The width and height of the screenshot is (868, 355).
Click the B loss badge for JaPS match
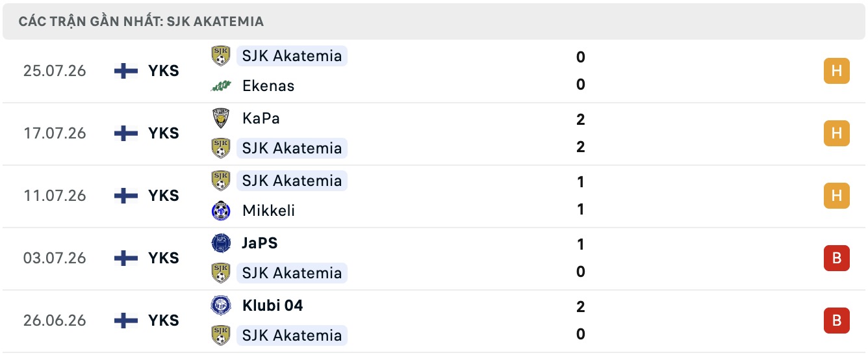836,258
